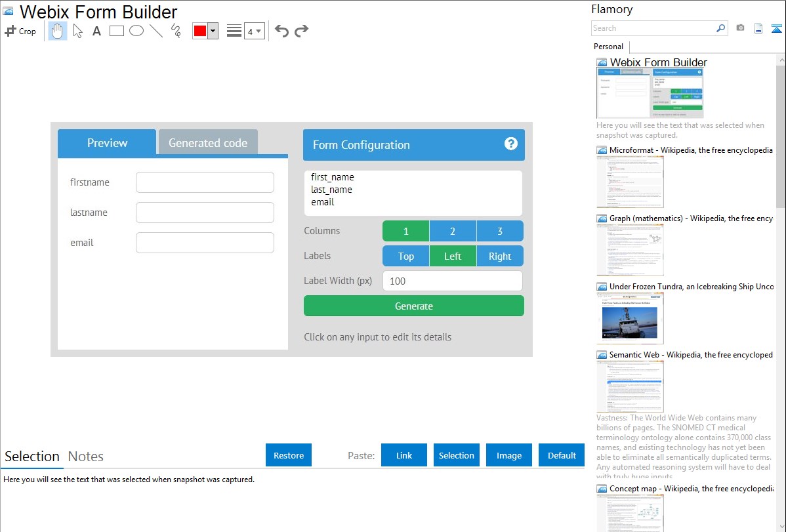
Task: Click the green Generate button
Action: pyautogui.click(x=414, y=306)
